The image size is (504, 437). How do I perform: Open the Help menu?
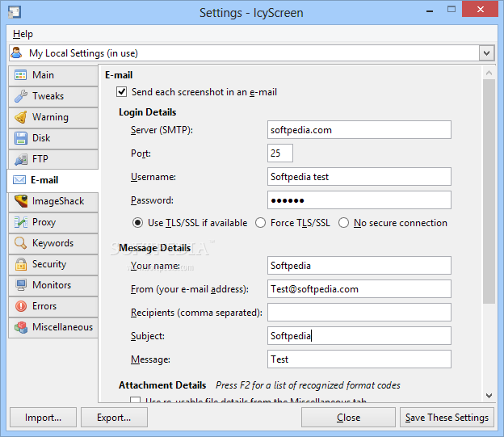23,34
